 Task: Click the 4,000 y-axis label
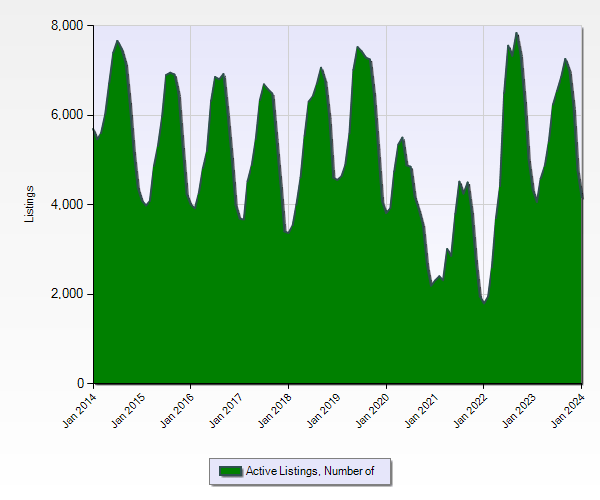point(67,205)
